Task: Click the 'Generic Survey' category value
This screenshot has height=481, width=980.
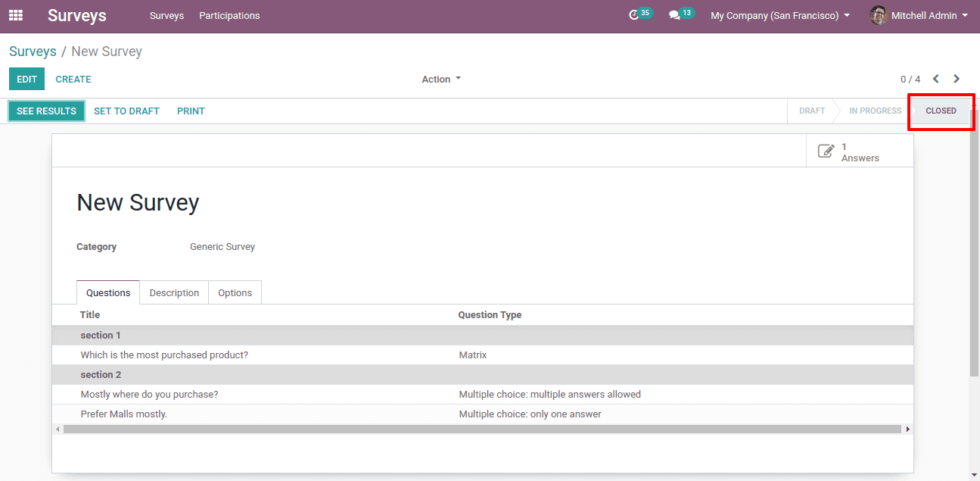Action: point(222,247)
